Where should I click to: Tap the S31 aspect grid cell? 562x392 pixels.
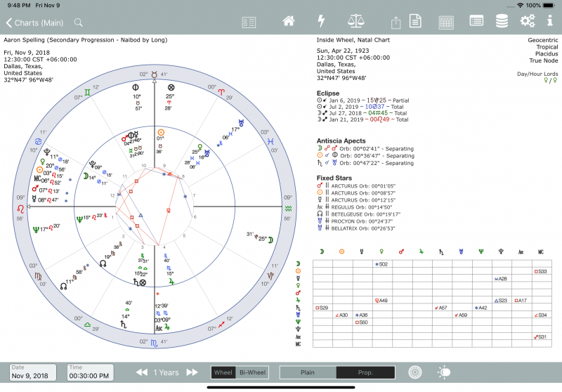[x=542, y=337]
